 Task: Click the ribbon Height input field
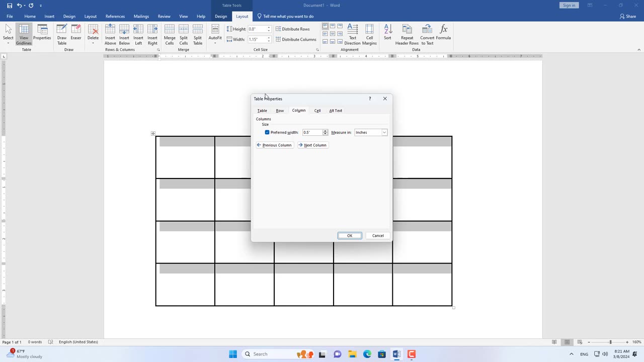click(x=257, y=29)
